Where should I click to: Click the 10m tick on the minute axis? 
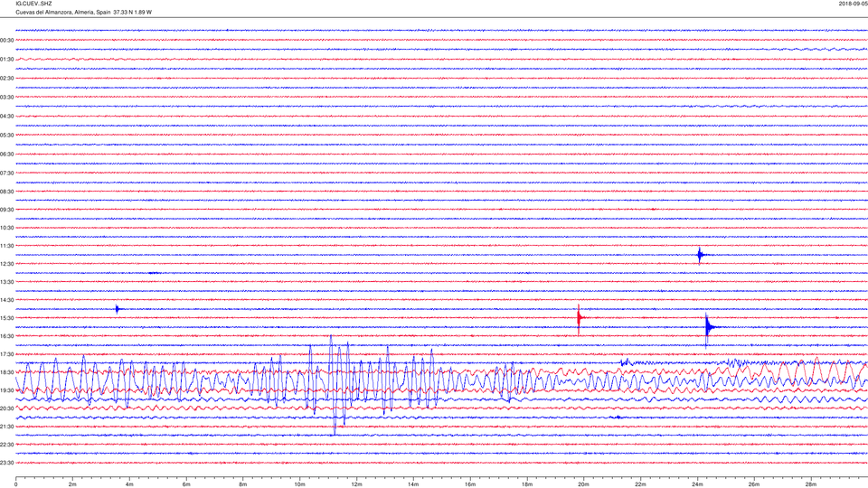pos(300,484)
